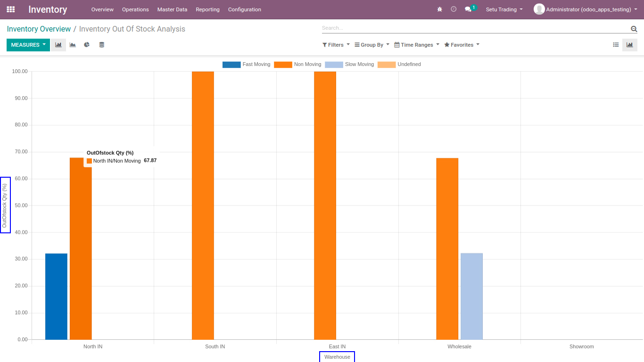Toggle Non Moving legend series

297,65
